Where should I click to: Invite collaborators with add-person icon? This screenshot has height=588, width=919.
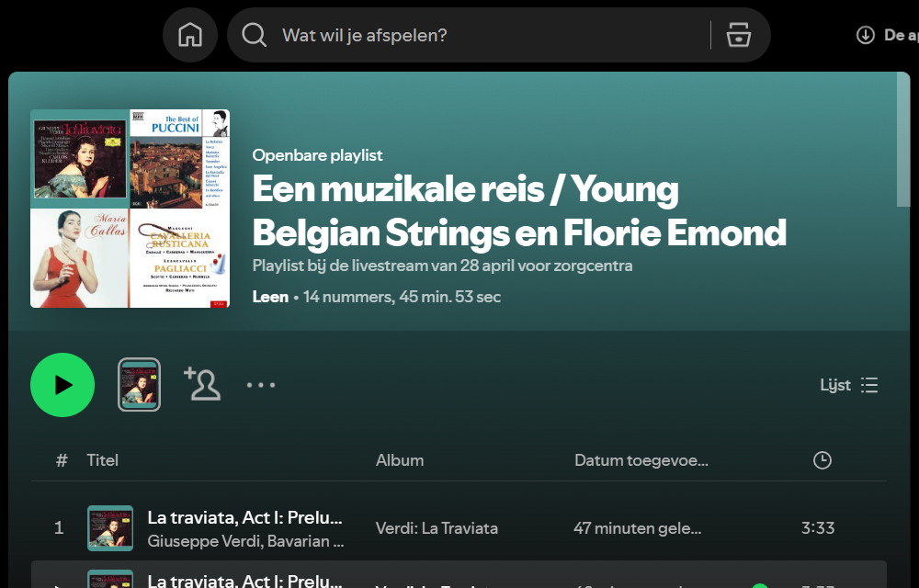click(x=202, y=384)
